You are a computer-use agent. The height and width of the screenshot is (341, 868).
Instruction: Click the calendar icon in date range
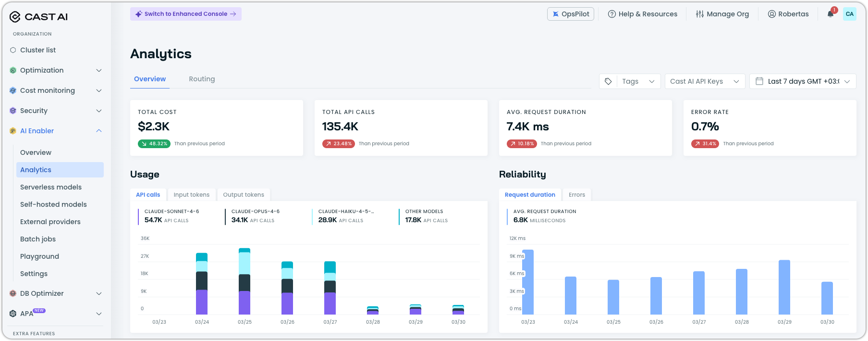[759, 81]
